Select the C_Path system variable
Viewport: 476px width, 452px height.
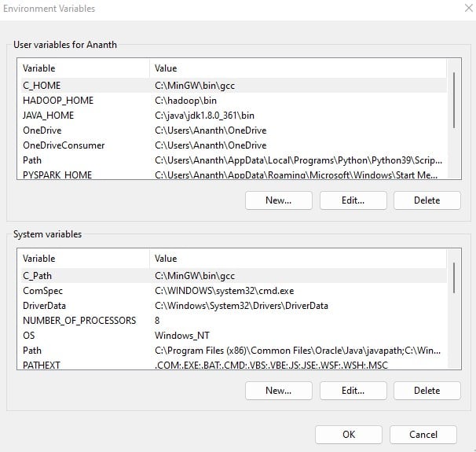tap(234, 275)
